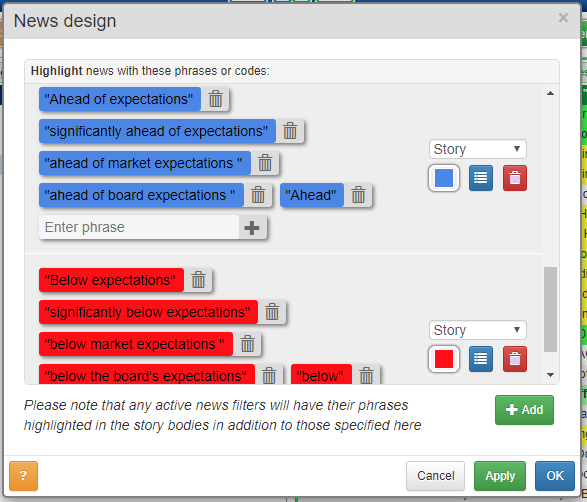The height and width of the screenshot is (502, 587).
Task: Apply the news design changes
Action: pyautogui.click(x=500, y=476)
